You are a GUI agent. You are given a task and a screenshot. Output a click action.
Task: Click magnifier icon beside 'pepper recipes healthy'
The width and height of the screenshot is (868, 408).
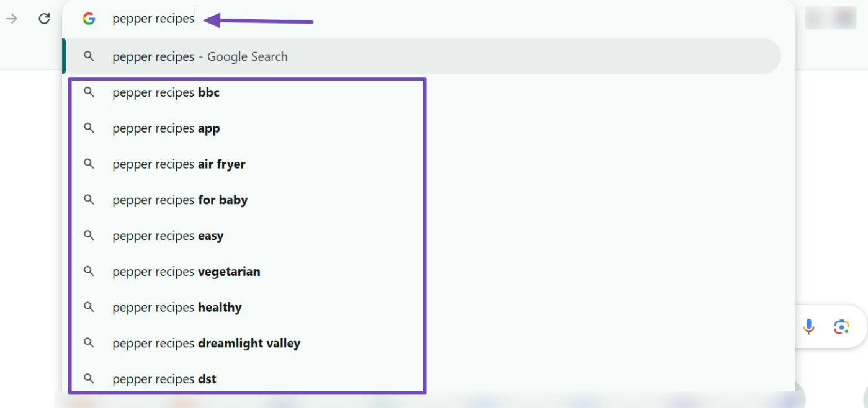(89, 308)
